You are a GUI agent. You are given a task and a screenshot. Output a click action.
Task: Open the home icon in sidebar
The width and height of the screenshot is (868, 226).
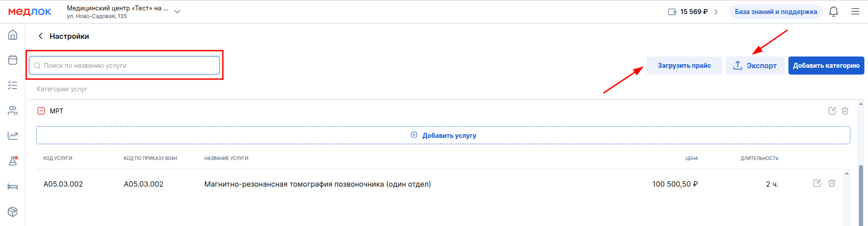click(x=13, y=35)
